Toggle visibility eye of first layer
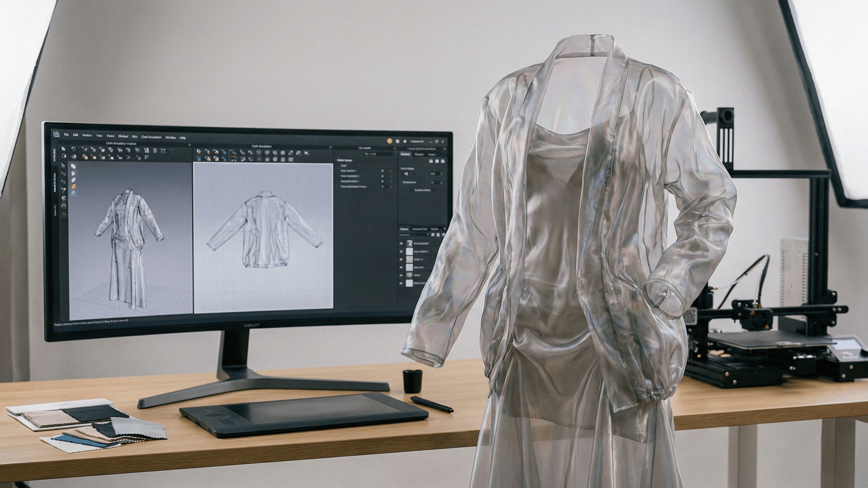 coord(401,243)
